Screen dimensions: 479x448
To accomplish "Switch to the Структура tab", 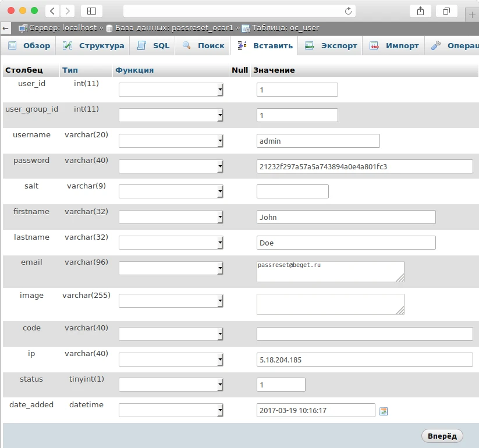I will click(x=94, y=45).
